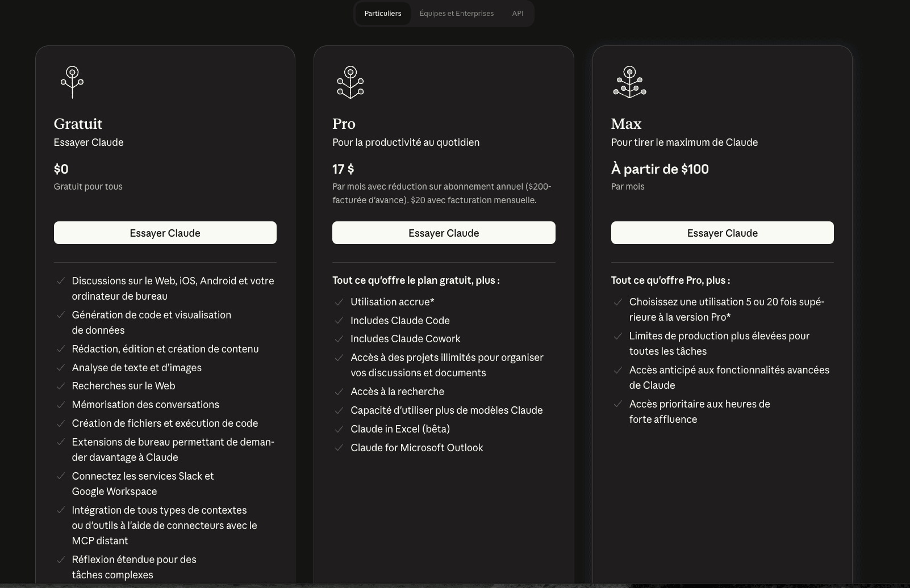Click the checkmark beside Génération de code
910x588 pixels.
point(60,314)
